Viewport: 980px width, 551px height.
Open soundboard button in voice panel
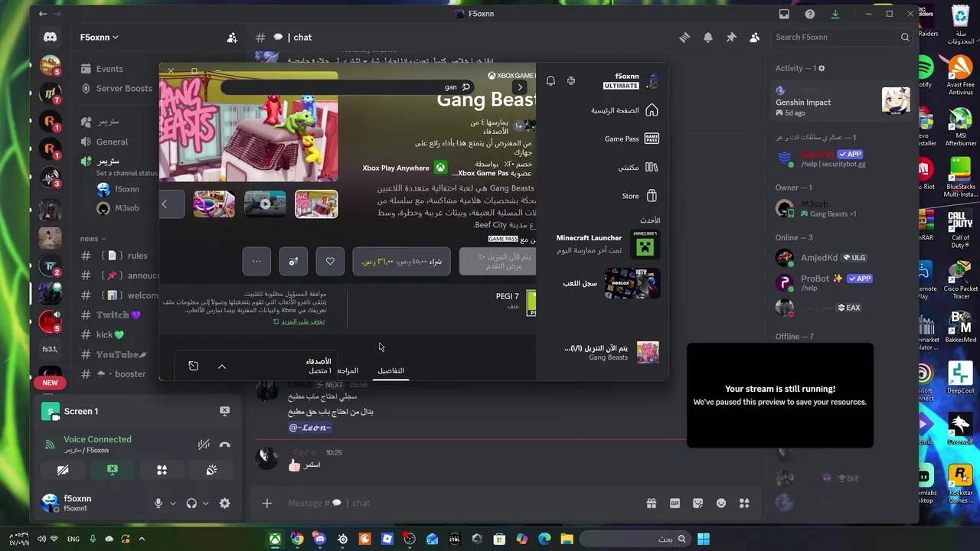[211, 470]
